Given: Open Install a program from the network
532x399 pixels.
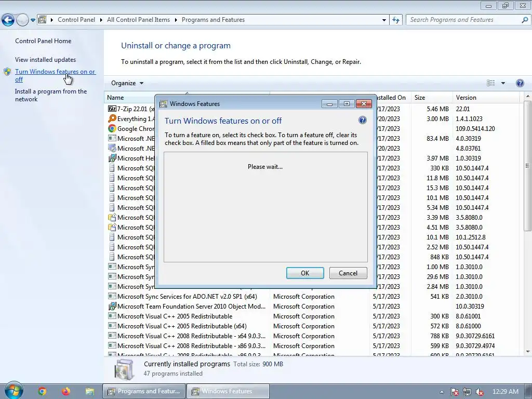Looking at the screenshot, I should click(51, 96).
